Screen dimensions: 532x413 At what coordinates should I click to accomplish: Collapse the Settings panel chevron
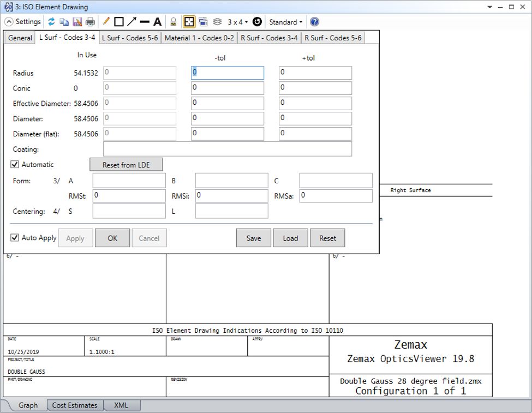9,22
